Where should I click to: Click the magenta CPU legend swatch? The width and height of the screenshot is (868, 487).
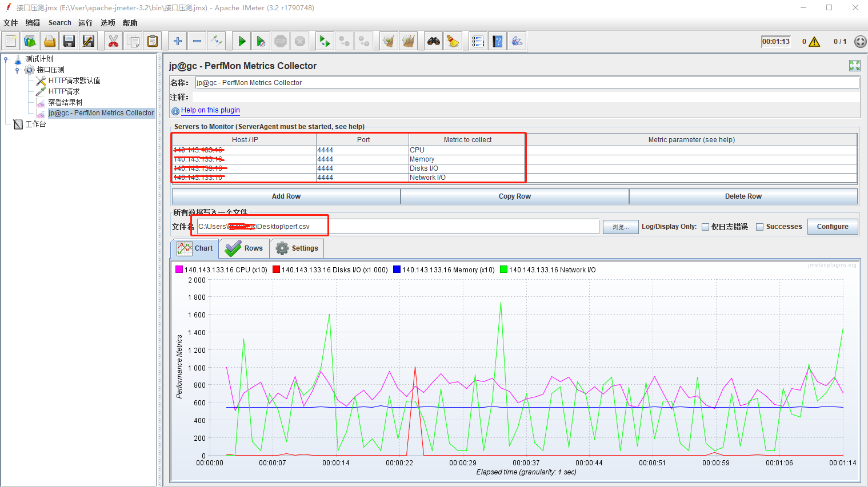(179, 269)
